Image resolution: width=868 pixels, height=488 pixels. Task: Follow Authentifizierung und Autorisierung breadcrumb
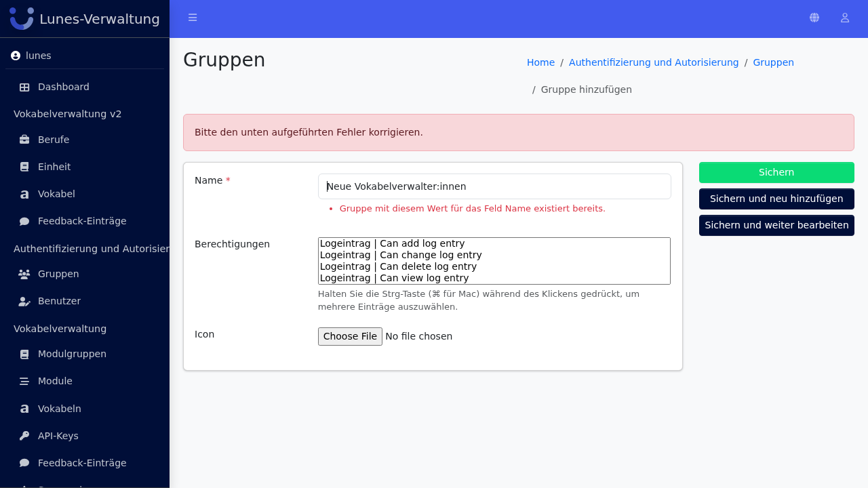[654, 62]
